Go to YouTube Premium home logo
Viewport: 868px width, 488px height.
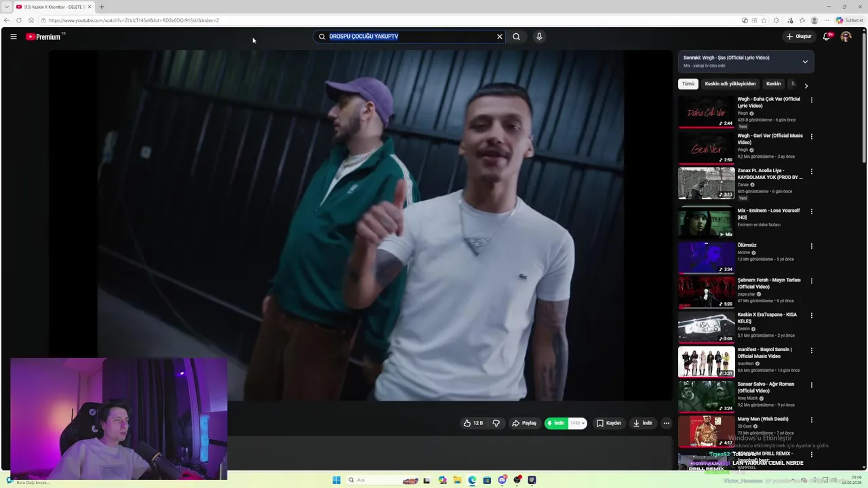pos(44,37)
